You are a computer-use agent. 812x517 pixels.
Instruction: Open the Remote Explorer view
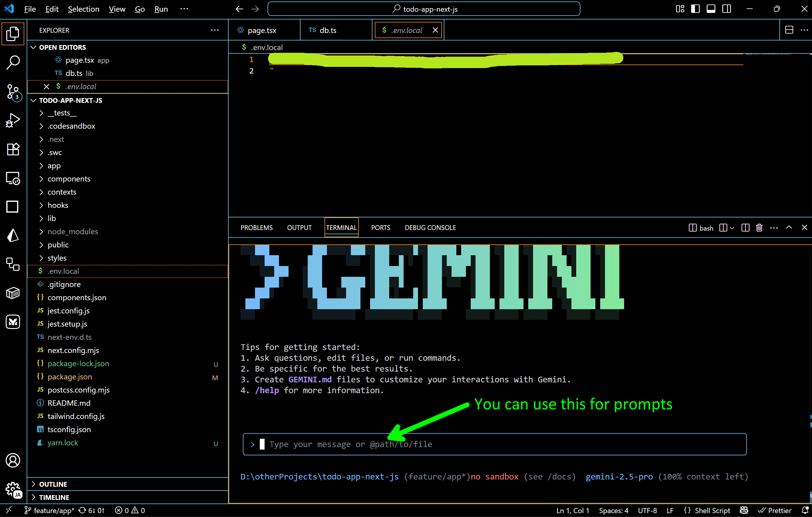tap(13, 178)
